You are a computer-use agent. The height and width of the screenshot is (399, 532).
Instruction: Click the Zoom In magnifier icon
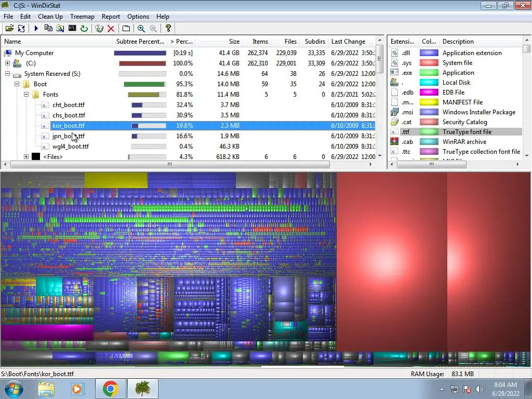[141, 29]
